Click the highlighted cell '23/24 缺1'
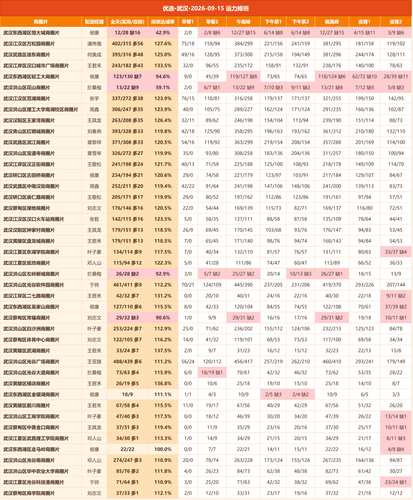This screenshot has height=500, width=413. 396,482
